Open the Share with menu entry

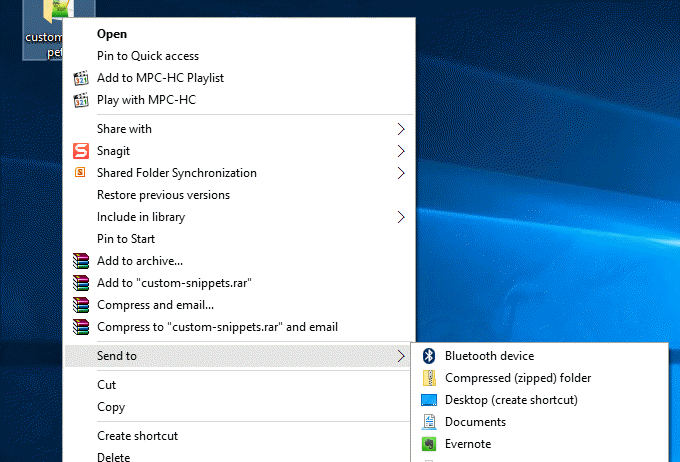[x=239, y=129]
